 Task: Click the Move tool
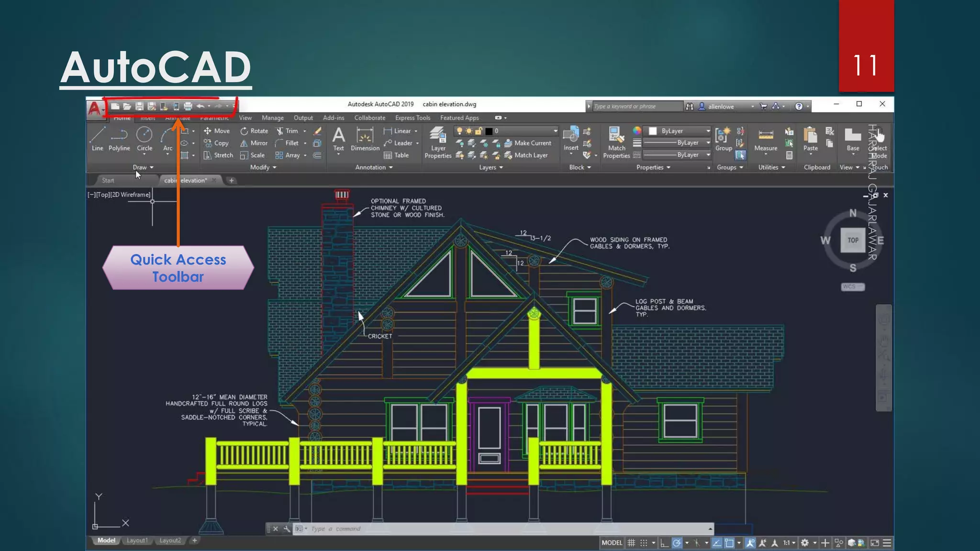coord(217,131)
